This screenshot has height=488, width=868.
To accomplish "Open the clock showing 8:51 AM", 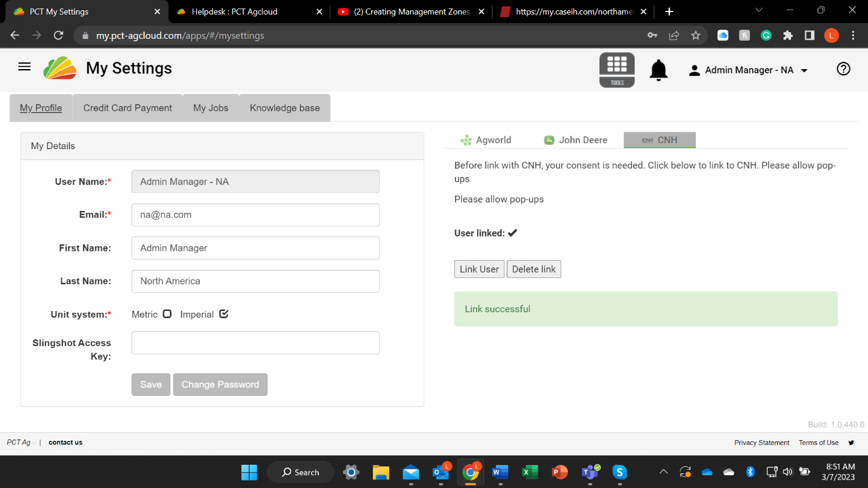I will pyautogui.click(x=840, y=472).
